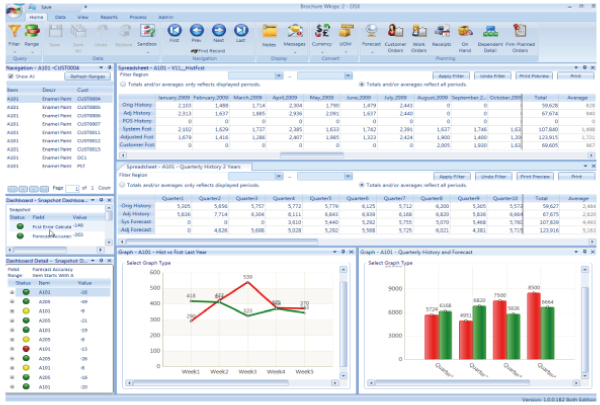Image resolution: width=600 pixels, height=405 pixels.
Task: Open second Filter Region dropdown in HistFcst spreadsheet
Action: [x=348, y=76]
